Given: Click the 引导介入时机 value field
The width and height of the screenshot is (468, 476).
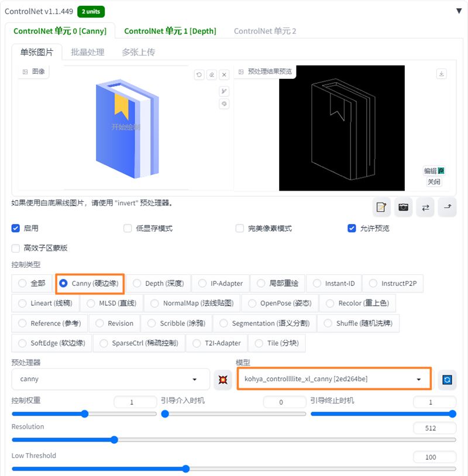Looking at the screenshot, I should (x=284, y=402).
